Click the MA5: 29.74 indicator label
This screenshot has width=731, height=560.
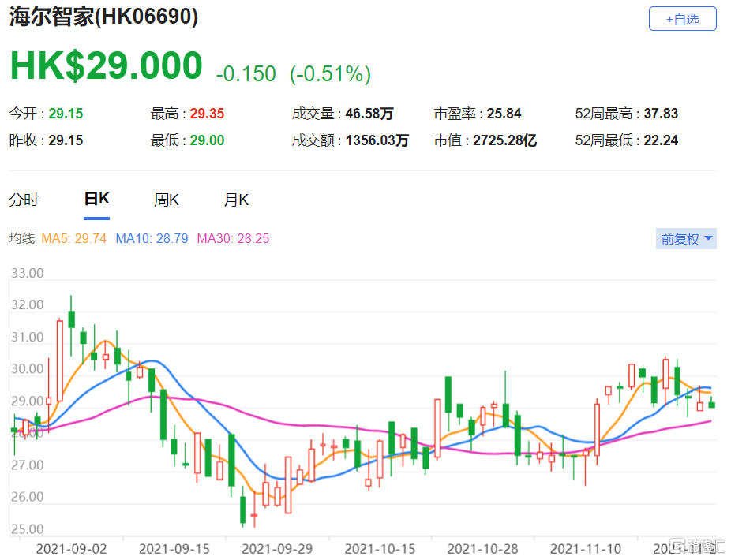(73, 238)
